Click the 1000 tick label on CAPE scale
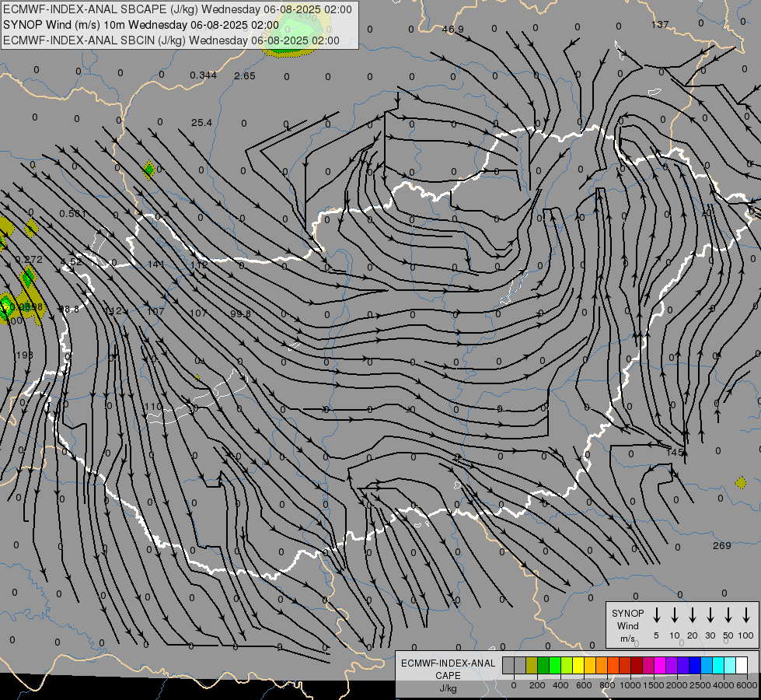761x700 pixels. click(630, 685)
